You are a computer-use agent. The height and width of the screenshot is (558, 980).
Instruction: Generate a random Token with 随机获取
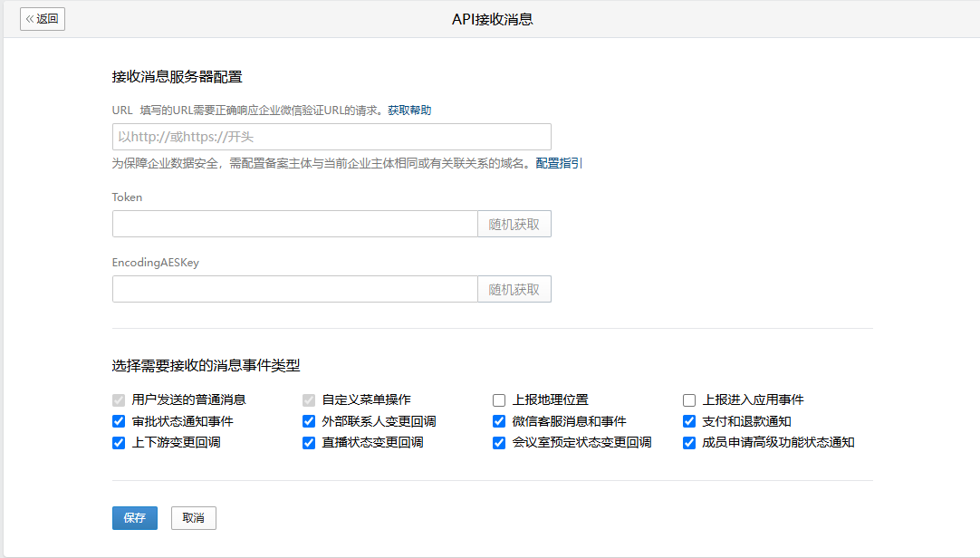514,224
